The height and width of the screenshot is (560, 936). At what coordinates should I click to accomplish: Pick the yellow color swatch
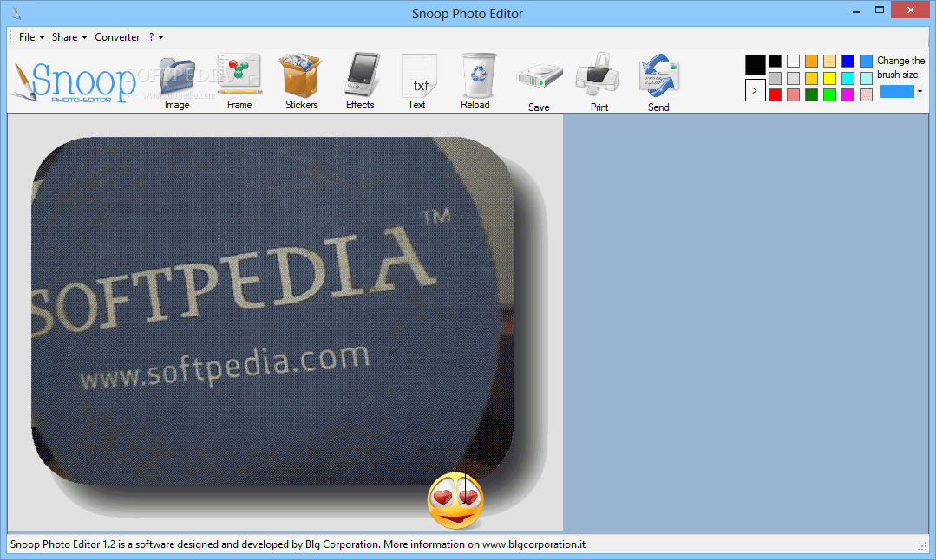[830, 78]
